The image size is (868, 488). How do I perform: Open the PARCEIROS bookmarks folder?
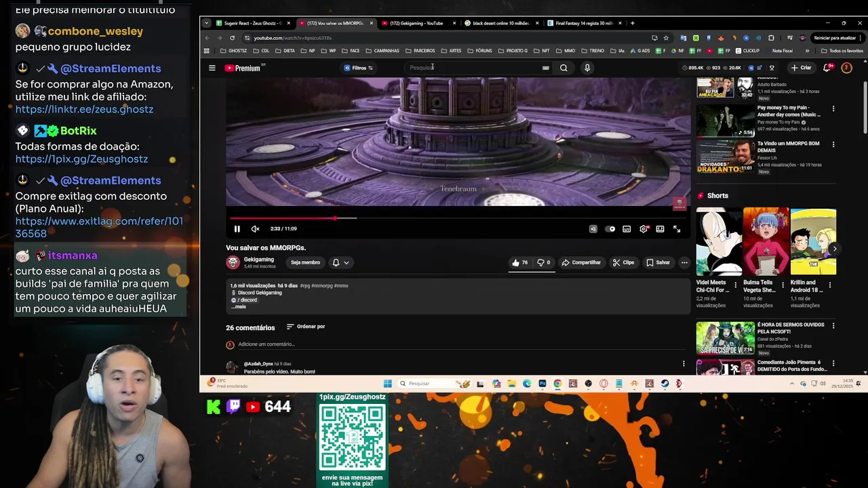tap(420, 51)
